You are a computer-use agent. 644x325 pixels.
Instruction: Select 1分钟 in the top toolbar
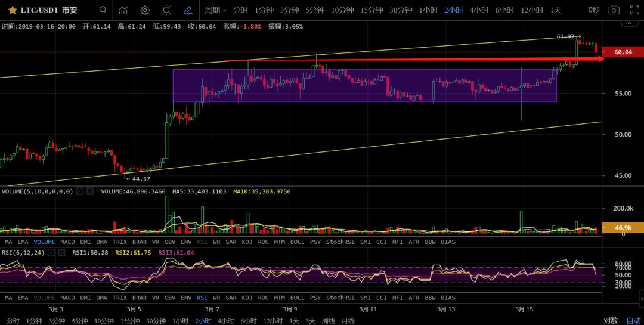point(264,10)
